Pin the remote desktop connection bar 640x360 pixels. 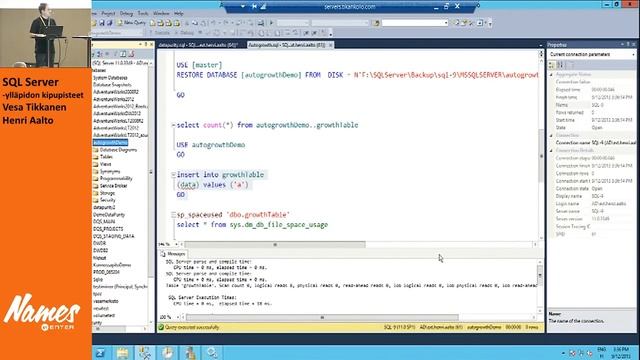(254, 7)
